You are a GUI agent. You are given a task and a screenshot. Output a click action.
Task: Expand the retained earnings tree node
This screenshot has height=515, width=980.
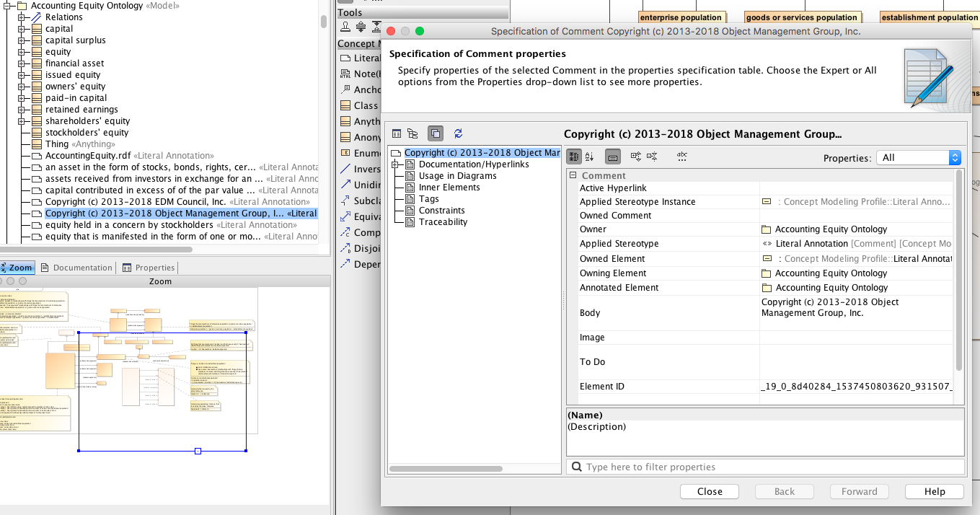(x=22, y=110)
